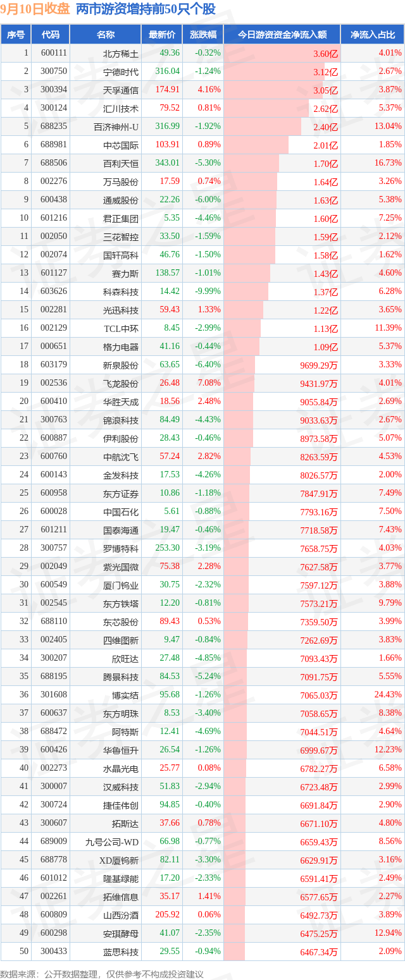405x980 pixels.
Task: Click 山西汾酒 latest price 205.92
Action: point(168,915)
